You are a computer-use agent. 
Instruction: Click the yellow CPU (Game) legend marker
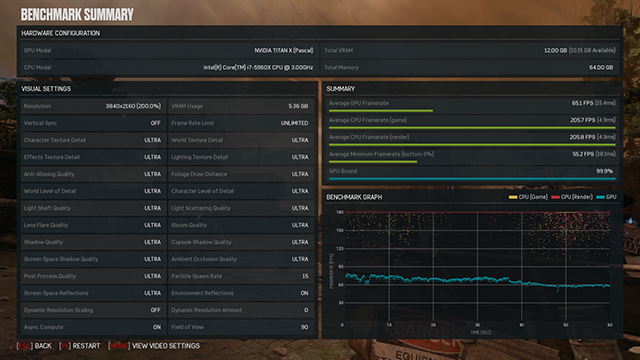coord(513,197)
